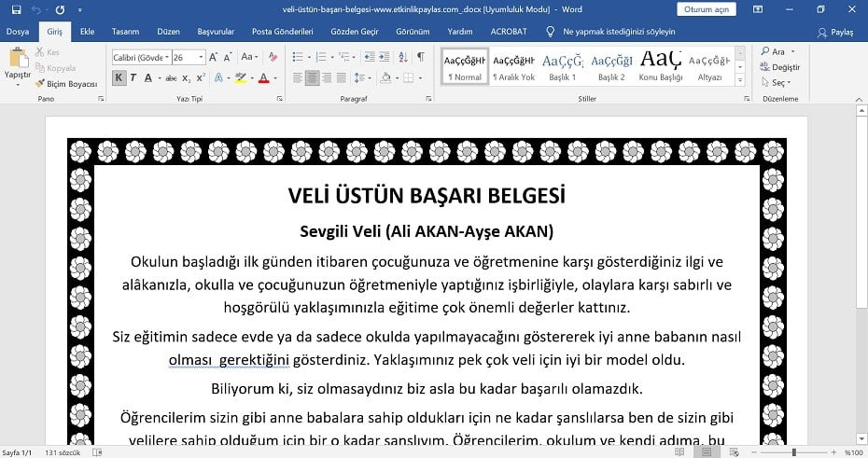Screen dimensions: 868x458
Task: Apply subscript formatting
Action: click(187, 78)
